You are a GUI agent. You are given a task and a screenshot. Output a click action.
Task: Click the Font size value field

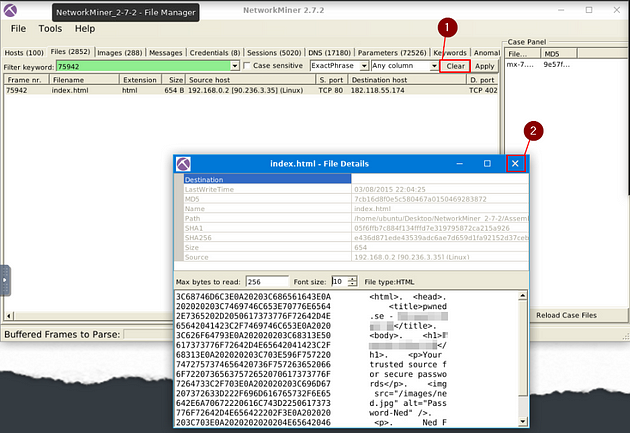[x=339, y=282]
